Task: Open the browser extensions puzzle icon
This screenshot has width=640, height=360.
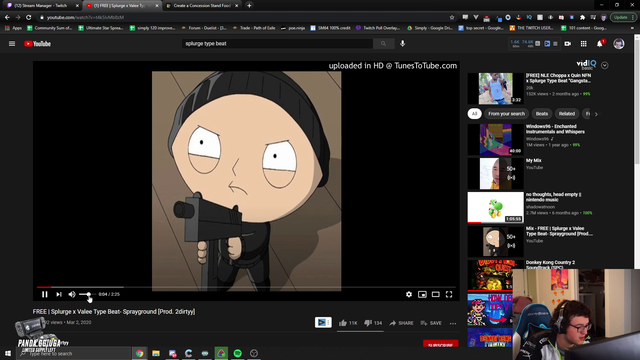Action: tap(582, 18)
